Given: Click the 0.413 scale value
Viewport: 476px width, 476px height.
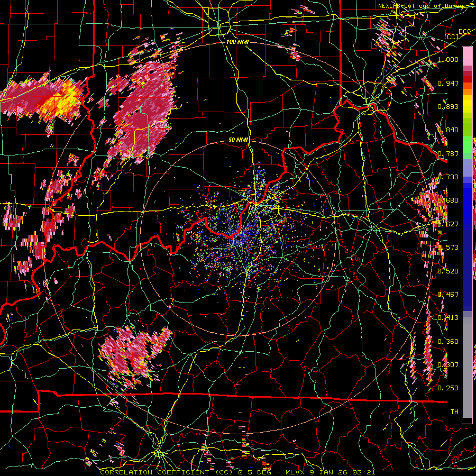Looking at the screenshot, I should coord(448,318).
